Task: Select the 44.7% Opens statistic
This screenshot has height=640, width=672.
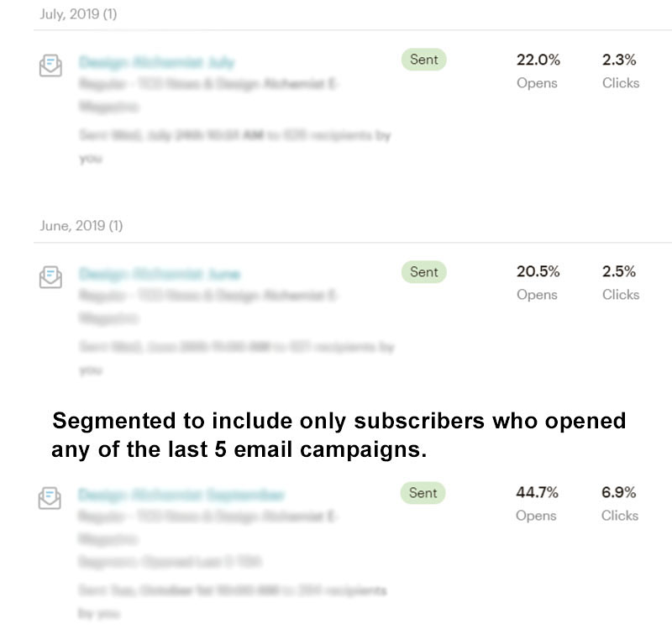Action: (x=537, y=503)
